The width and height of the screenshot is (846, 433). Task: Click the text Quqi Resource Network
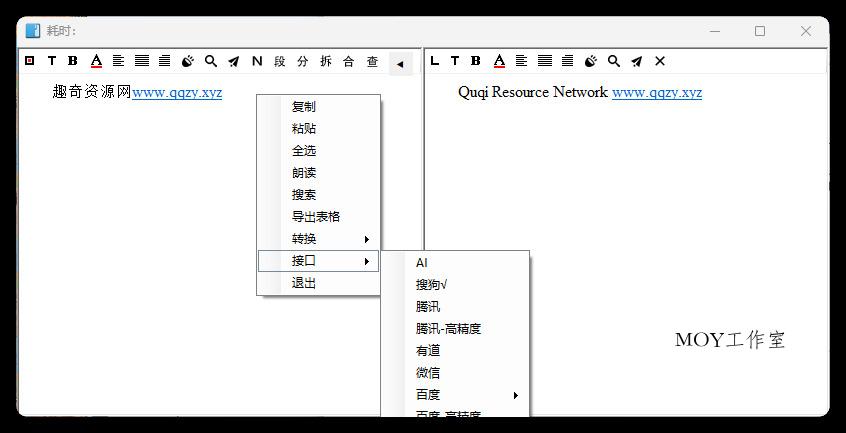[x=533, y=92]
